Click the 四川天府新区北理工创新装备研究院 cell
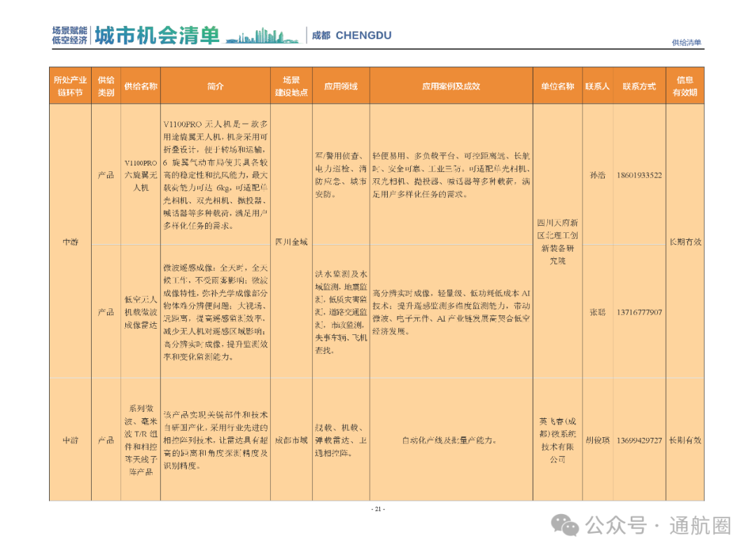This screenshot has height=556, width=756. point(557,242)
